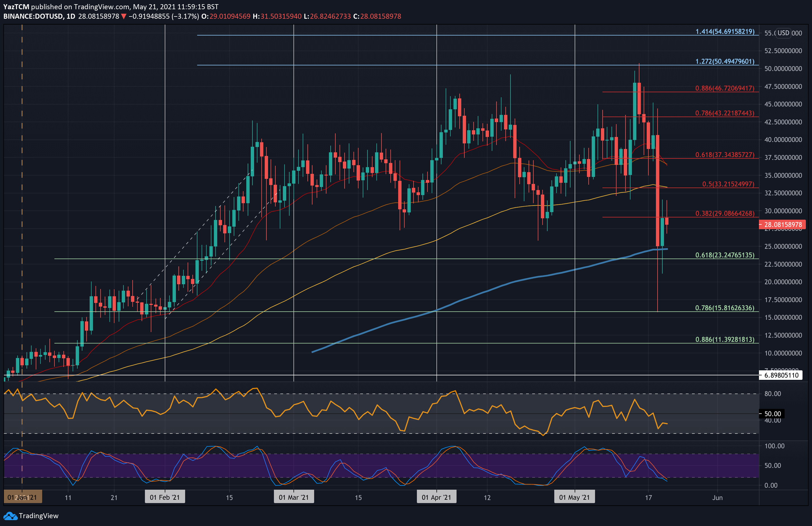Click the 01 Apr '21 date marker
Image resolution: width=812 pixels, height=526 pixels.
[x=436, y=497]
